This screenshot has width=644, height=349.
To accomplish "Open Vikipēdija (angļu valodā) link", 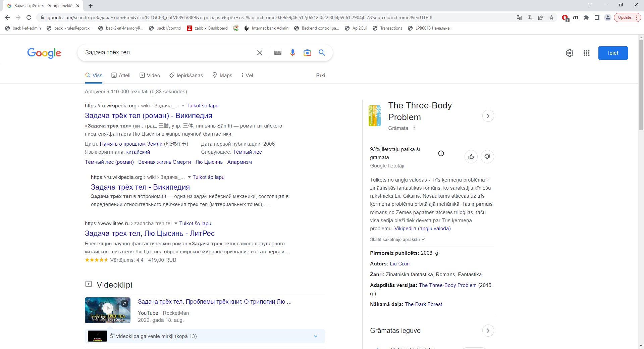I will click(x=422, y=229).
